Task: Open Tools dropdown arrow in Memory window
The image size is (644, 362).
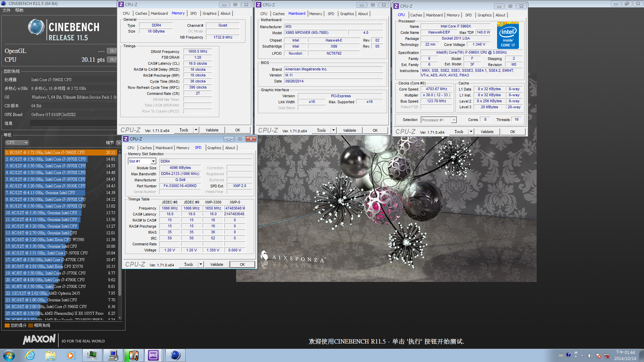Action: click(196, 130)
